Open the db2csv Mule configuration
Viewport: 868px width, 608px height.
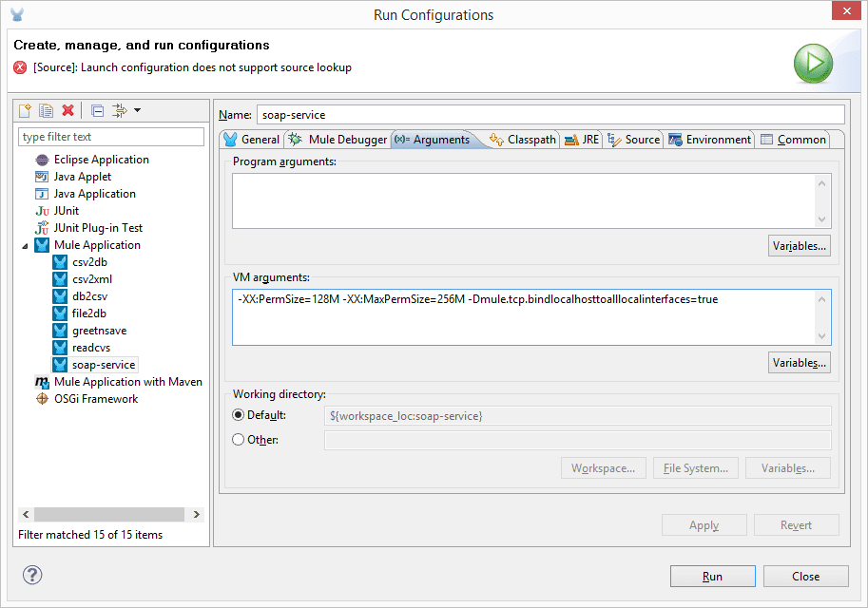pos(89,296)
